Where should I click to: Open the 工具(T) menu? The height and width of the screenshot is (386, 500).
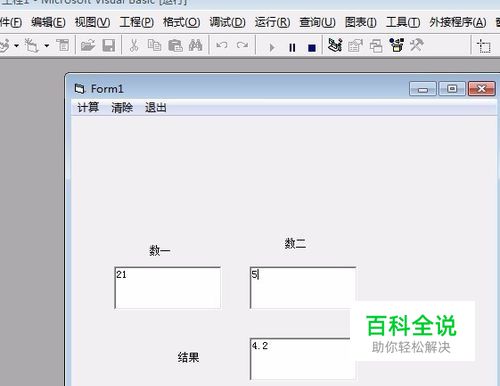click(403, 22)
